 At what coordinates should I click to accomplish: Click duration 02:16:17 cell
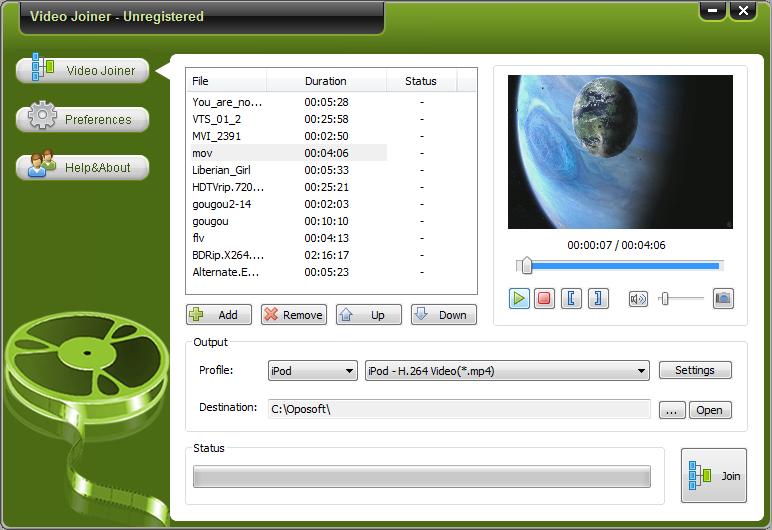point(326,255)
